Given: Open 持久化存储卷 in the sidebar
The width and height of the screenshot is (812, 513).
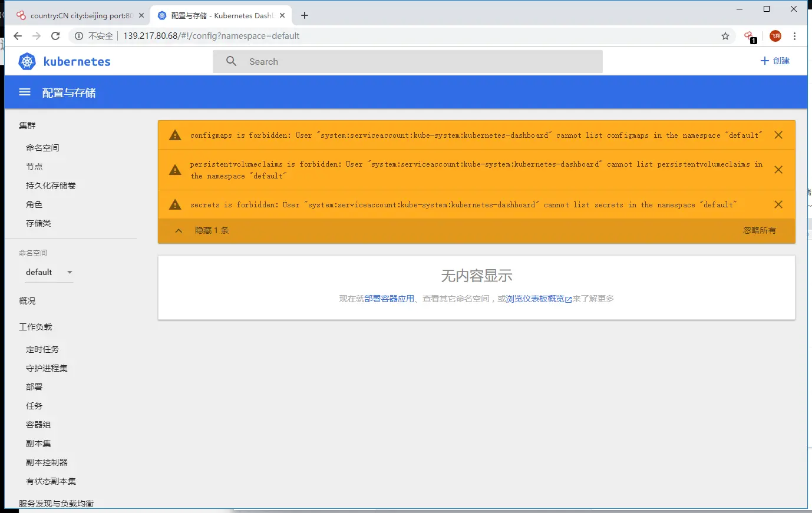Looking at the screenshot, I should point(51,186).
